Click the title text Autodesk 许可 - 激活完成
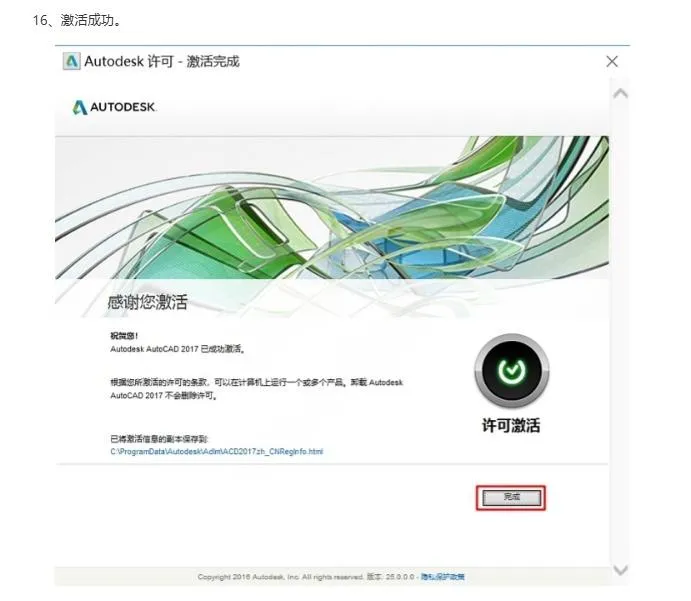The height and width of the screenshot is (601, 691). pos(162,61)
